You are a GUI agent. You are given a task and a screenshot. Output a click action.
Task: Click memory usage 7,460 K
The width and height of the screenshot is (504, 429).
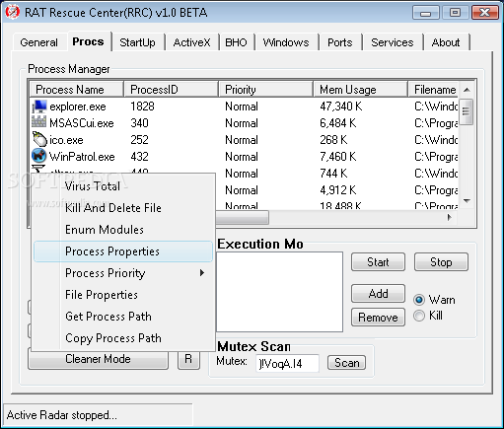338,157
